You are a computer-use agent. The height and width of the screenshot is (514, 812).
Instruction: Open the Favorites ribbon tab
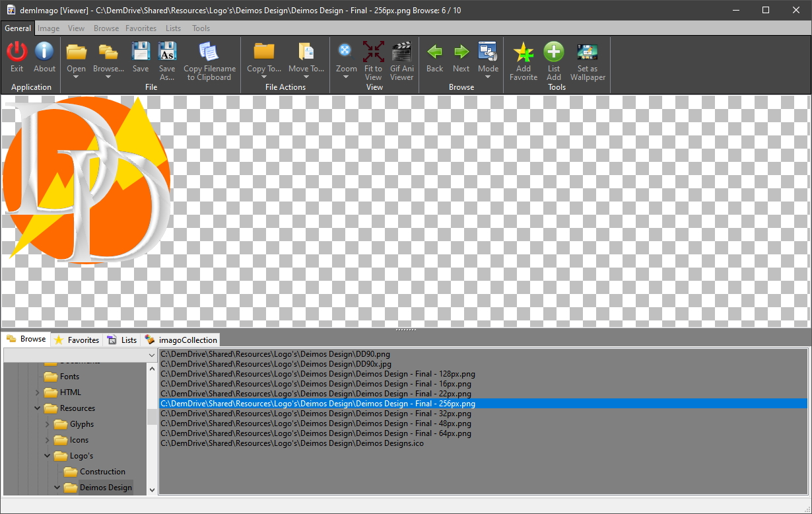click(x=141, y=28)
